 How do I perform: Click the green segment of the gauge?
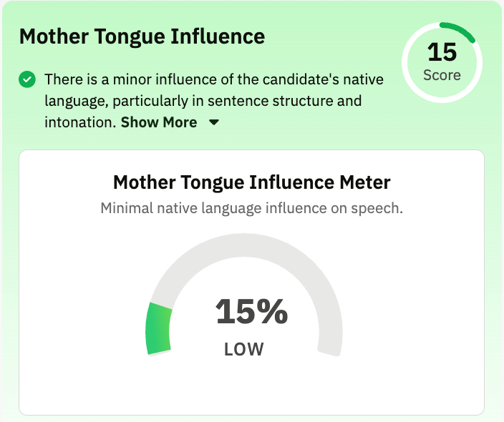click(159, 329)
